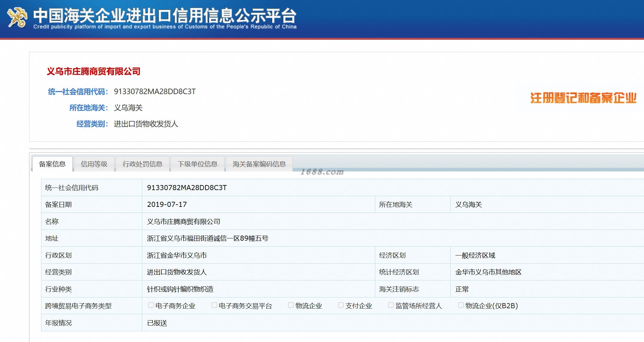Open the 海关备案编码信息 tab
The height and width of the screenshot is (342, 644).
point(259,164)
